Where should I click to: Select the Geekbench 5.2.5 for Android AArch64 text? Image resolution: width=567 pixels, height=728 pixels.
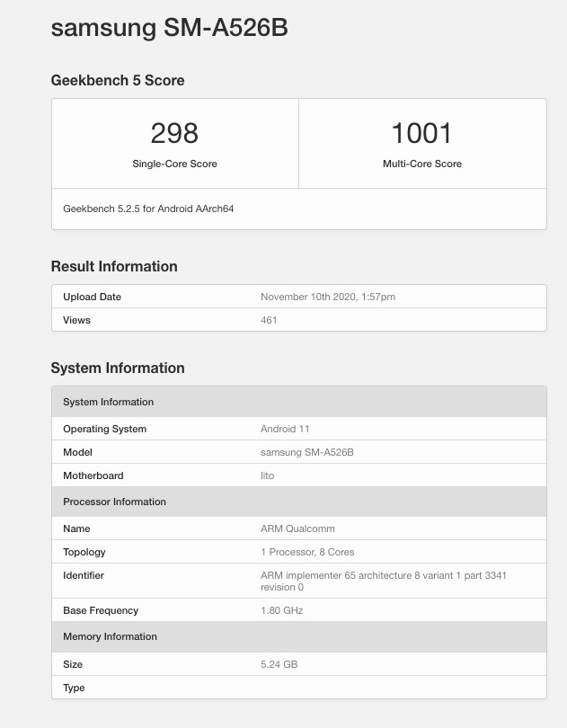tap(148, 209)
